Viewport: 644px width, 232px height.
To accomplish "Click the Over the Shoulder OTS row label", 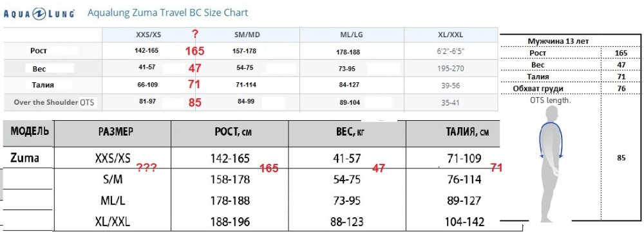I will point(54,102).
